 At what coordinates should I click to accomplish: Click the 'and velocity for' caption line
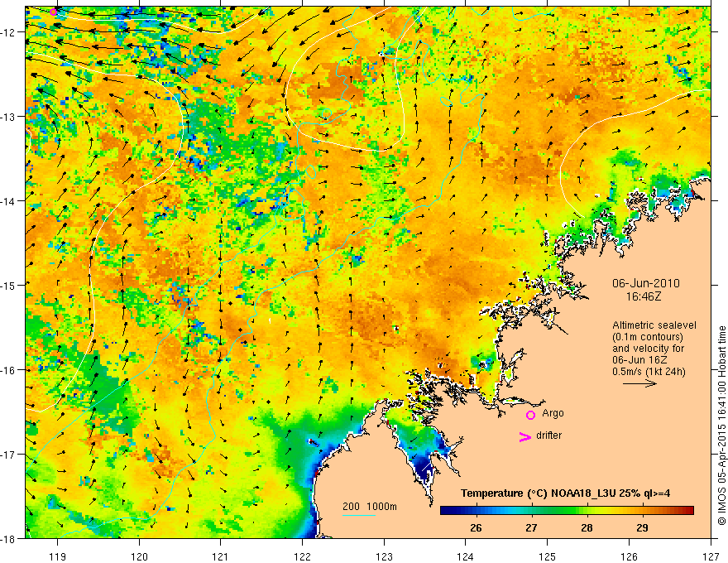pos(648,349)
